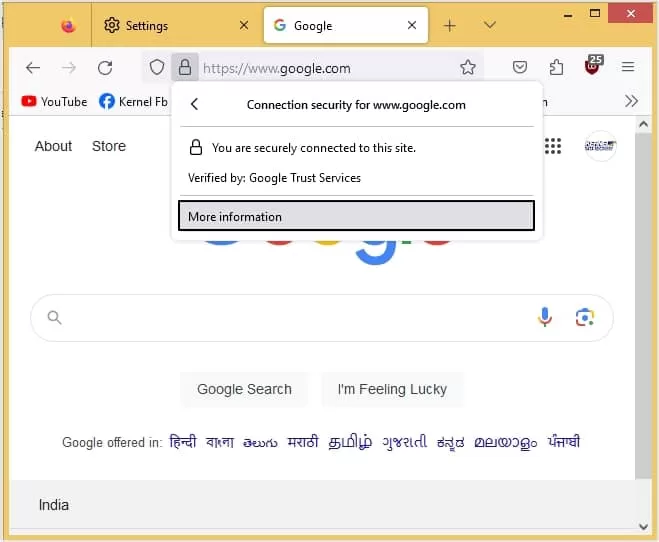
Task: Go back in the connection security panel
Action: tap(194, 104)
